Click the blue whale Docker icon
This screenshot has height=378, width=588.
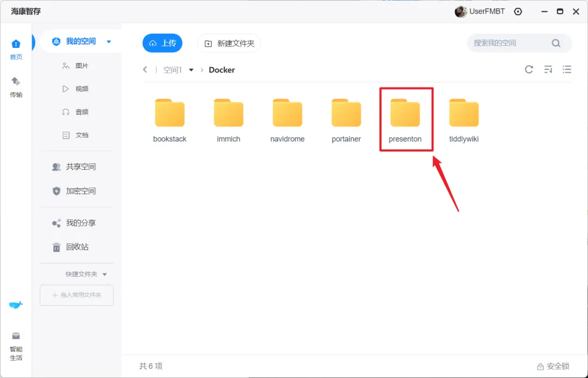tap(16, 305)
